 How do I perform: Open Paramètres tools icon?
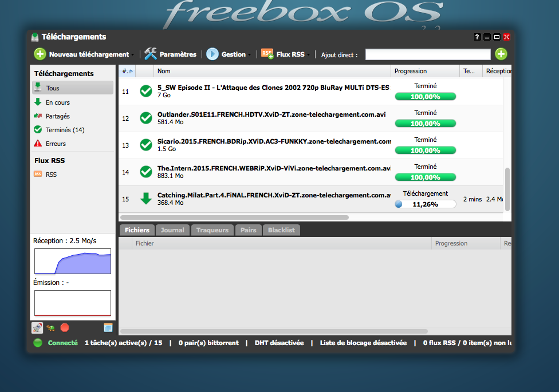151,54
